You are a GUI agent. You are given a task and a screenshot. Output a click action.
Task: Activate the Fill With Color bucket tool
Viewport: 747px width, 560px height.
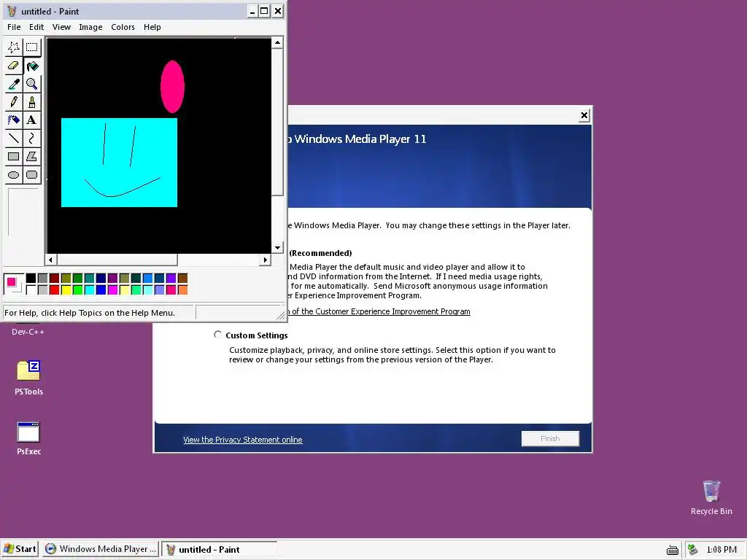tap(32, 66)
